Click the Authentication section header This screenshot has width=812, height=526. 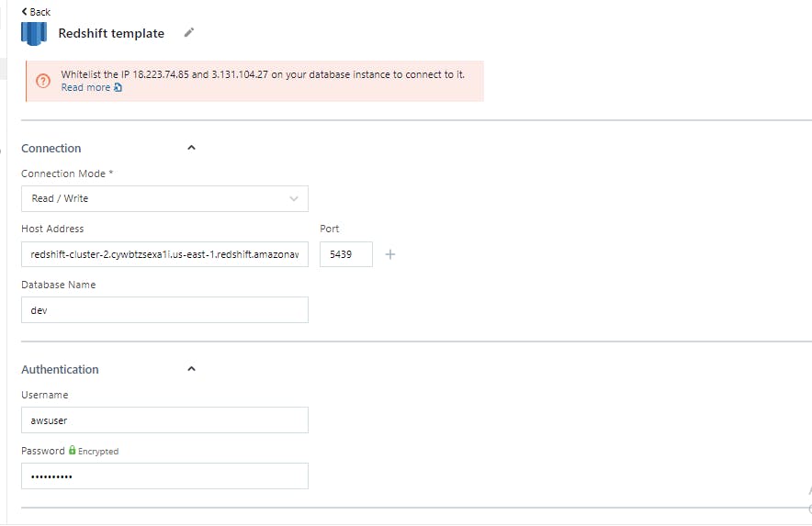[60, 369]
